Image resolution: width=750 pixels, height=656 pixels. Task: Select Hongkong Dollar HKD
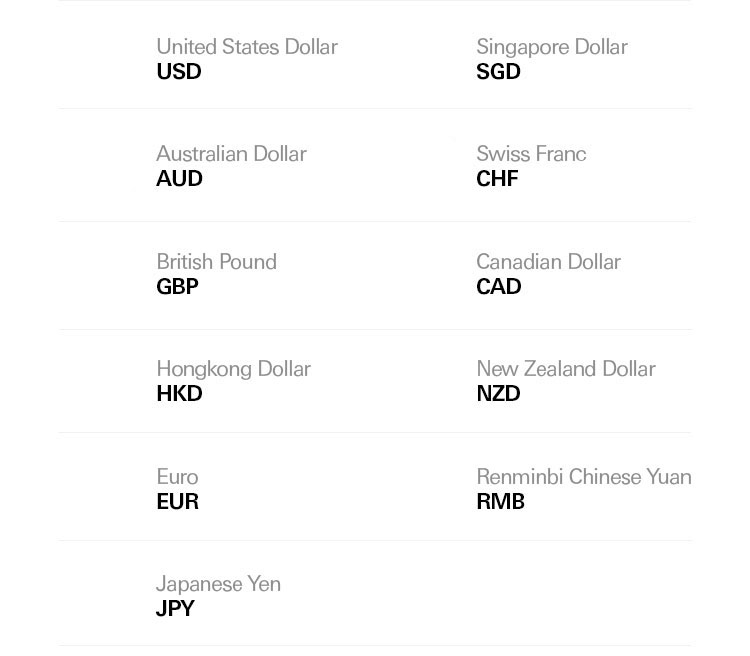click(233, 381)
